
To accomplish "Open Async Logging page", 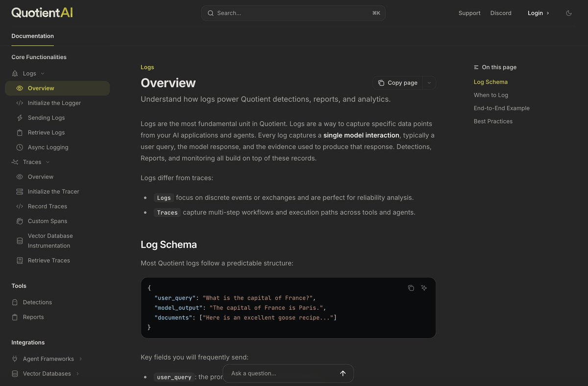I will point(48,147).
